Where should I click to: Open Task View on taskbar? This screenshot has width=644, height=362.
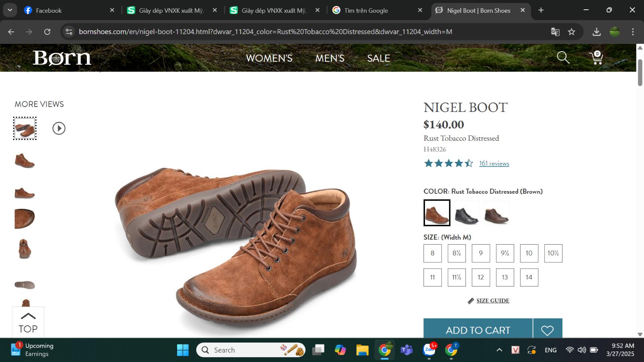(x=318, y=350)
